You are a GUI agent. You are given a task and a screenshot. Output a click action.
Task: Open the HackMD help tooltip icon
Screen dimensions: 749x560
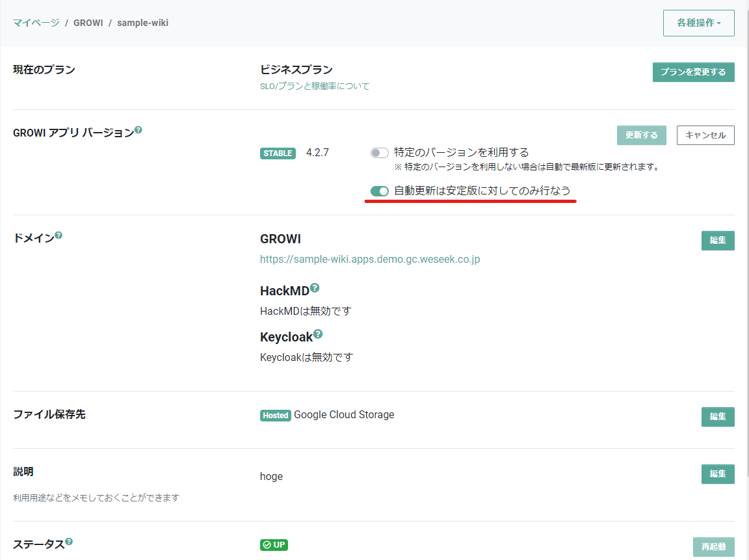pos(314,287)
